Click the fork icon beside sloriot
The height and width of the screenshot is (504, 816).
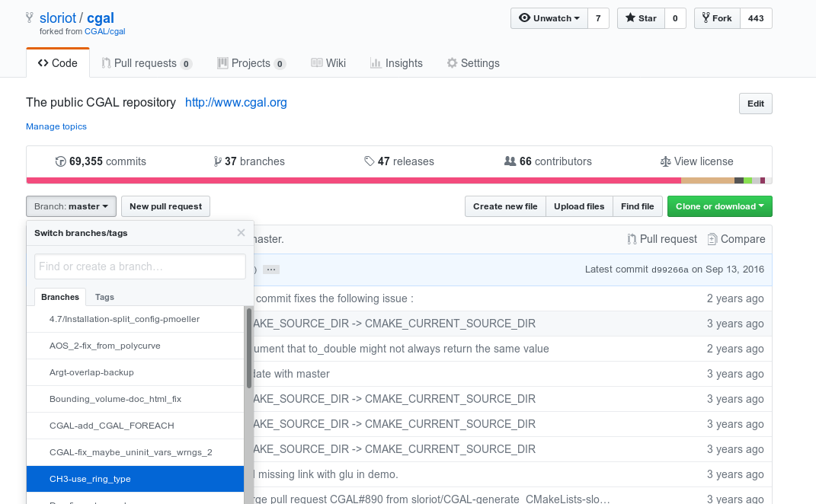tap(30, 18)
